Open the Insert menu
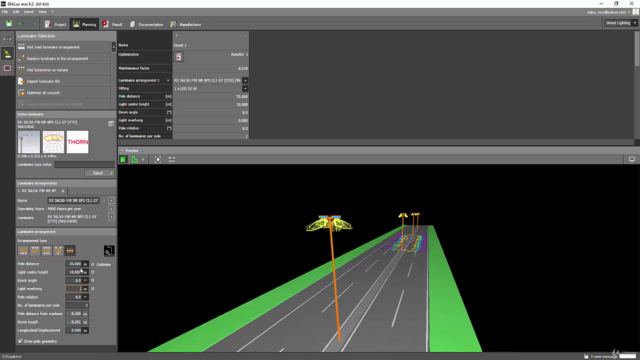This screenshot has height=360, width=640. (29, 12)
